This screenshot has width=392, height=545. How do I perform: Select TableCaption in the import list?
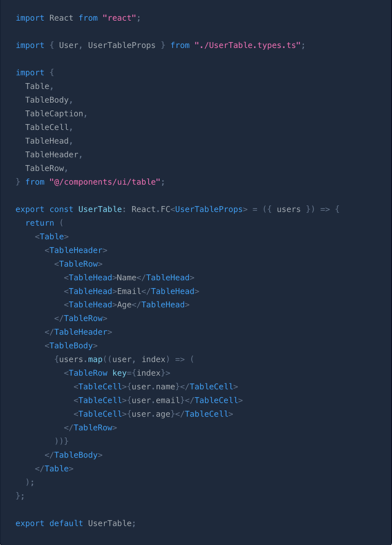coord(55,114)
